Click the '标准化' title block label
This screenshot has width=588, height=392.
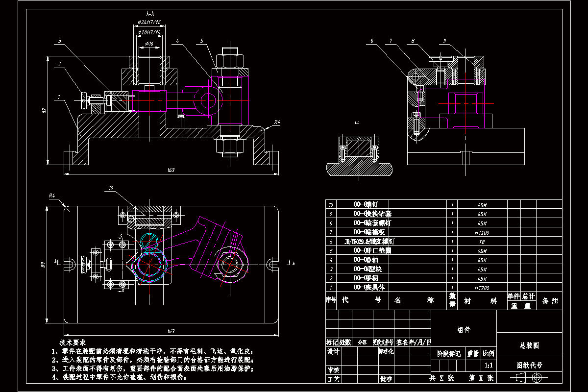coord(386,351)
